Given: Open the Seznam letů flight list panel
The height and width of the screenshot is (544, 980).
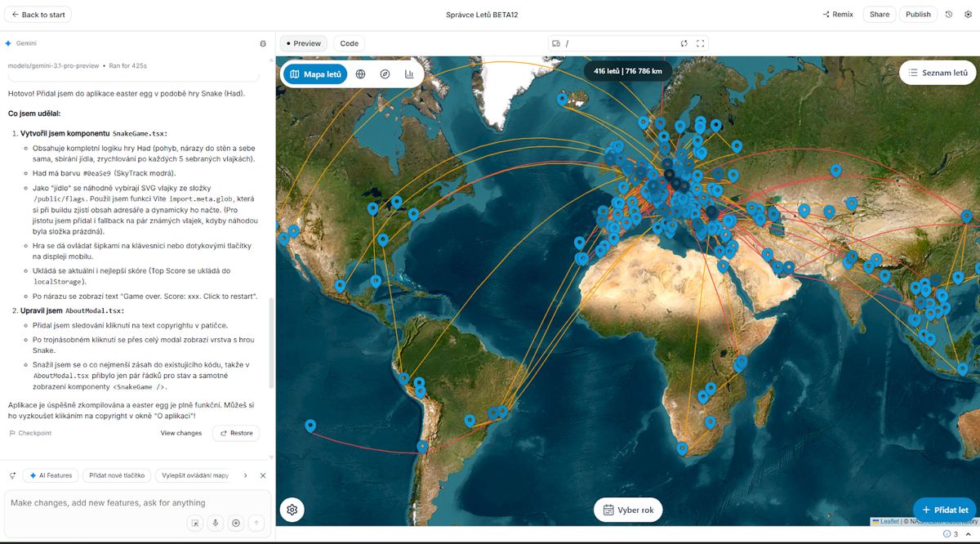Looking at the screenshot, I should tap(938, 73).
